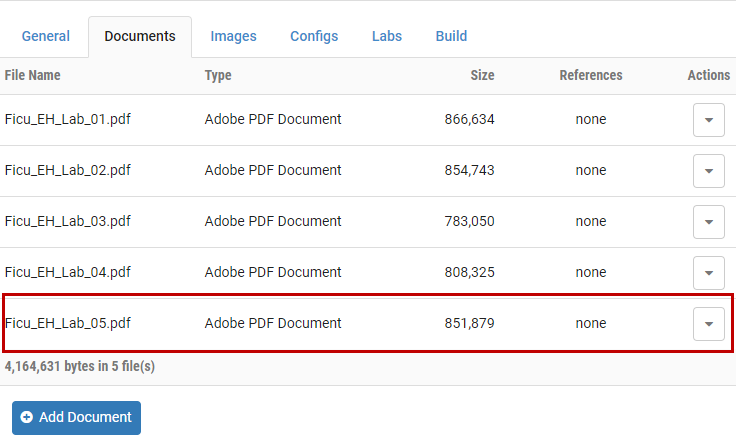Click Adobe PDF Document type for Ficu_EH_Lab_01.pdf
Image resolution: width=736 pixels, height=435 pixels.
pos(273,119)
